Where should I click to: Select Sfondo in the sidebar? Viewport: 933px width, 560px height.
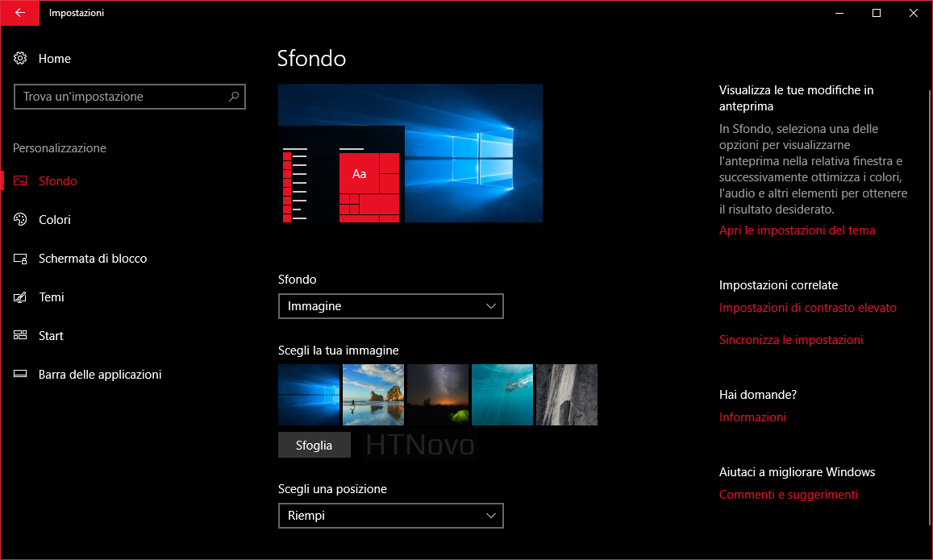click(x=58, y=180)
